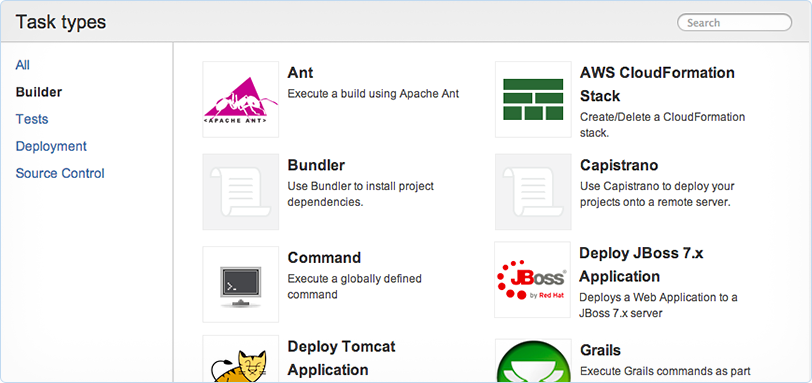Show All task types in sidebar
The height and width of the screenshot is (383, 812).
click(23, 65)
